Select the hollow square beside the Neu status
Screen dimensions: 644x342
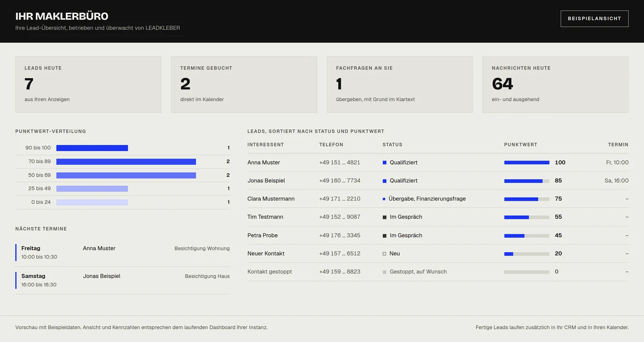385,254
